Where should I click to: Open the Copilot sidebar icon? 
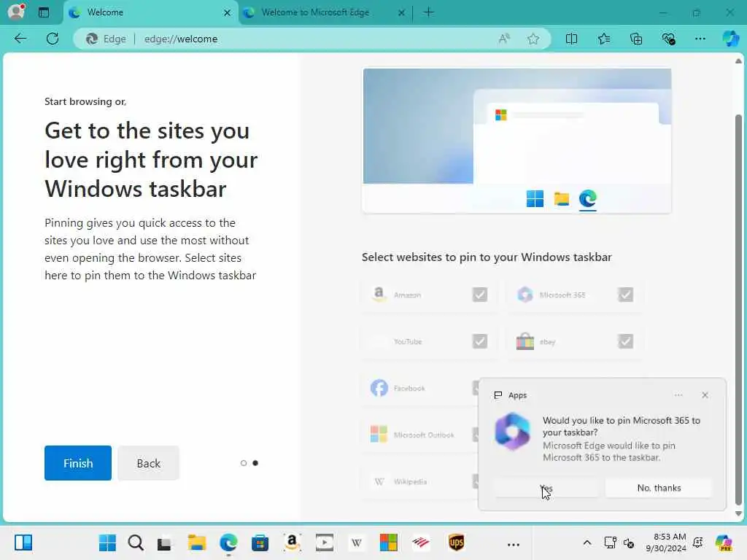pos(730,39)
